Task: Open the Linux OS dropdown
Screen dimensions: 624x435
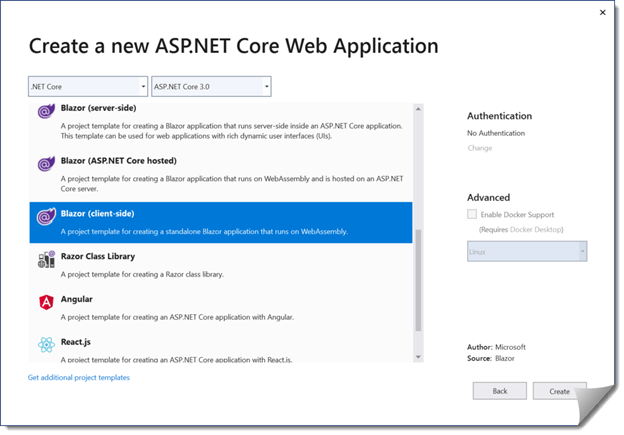Action: 527,252
